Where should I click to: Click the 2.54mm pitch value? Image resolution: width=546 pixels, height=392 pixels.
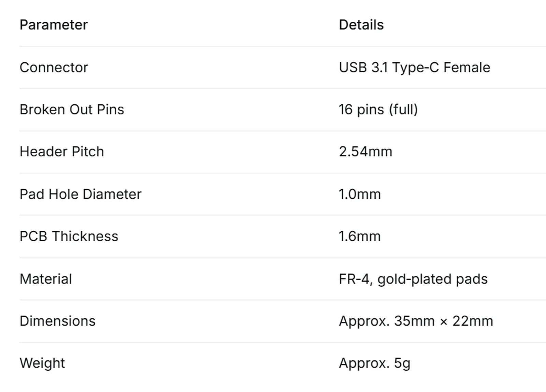(365, 152)
